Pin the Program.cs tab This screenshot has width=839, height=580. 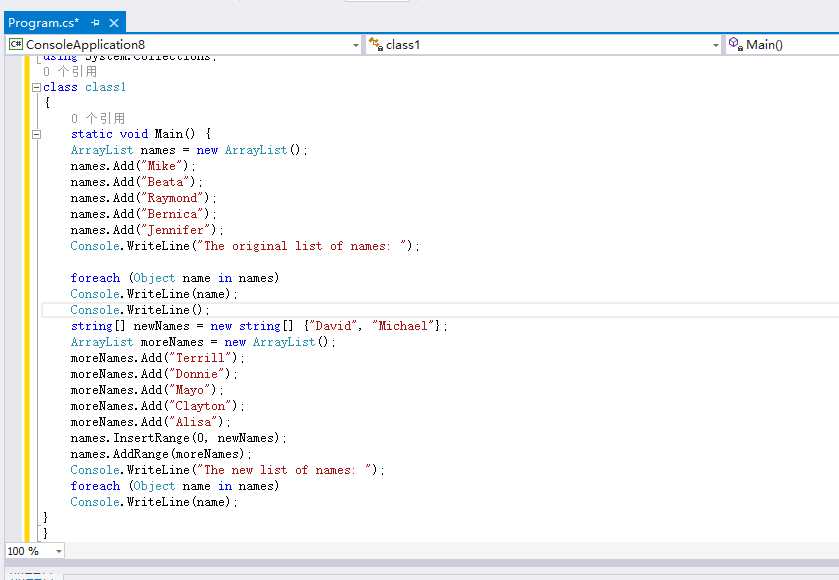(95, 23)
